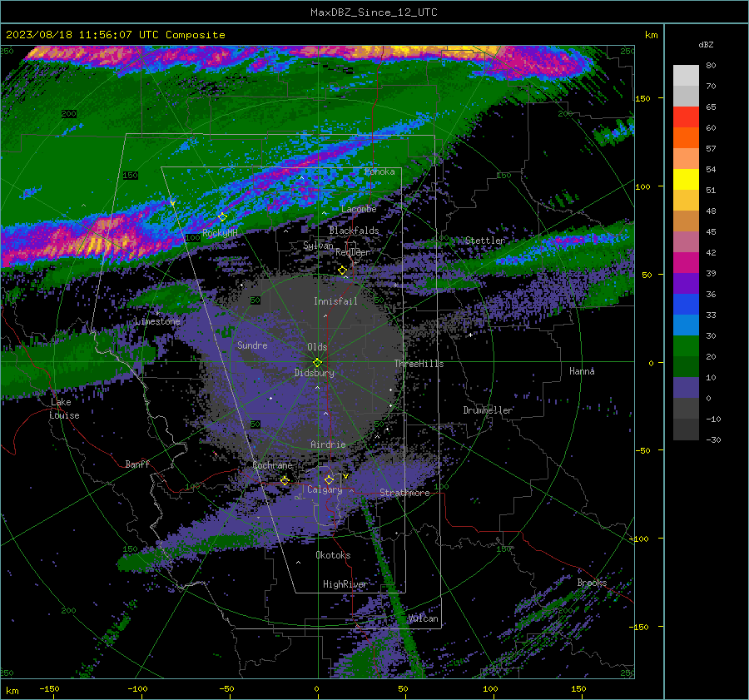Select the bright green swatch between 30 and 20
749x700 pixels.
click(x=686, y=346)
